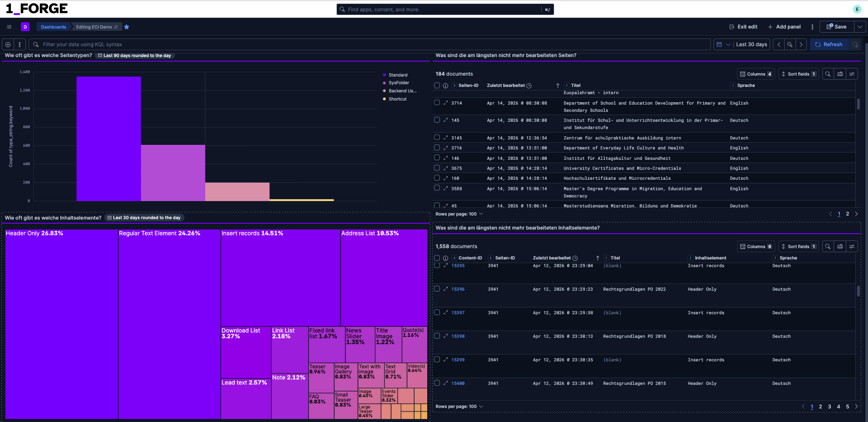Viewport: 868px width, 422px height.
Task: Open the more options dots beside Add panel
Action: click(812, 27)
